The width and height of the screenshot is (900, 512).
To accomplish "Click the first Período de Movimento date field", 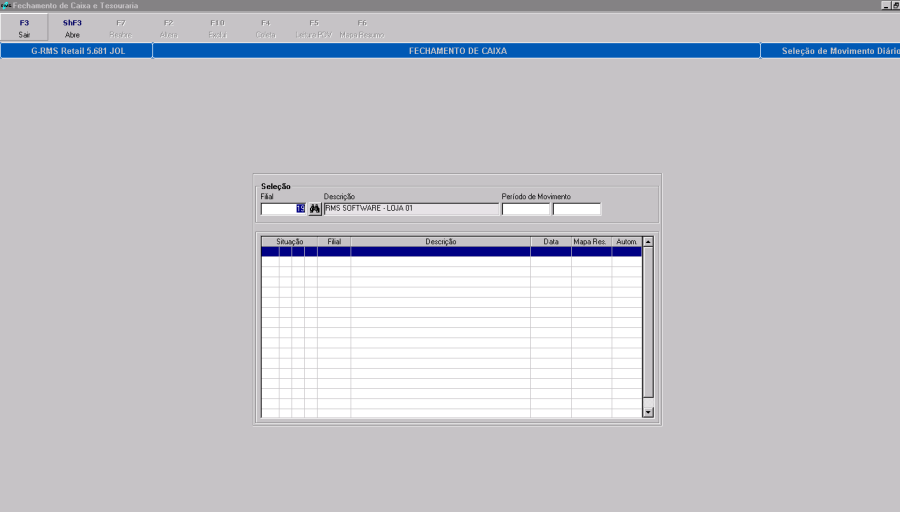I will pos(526,209).
